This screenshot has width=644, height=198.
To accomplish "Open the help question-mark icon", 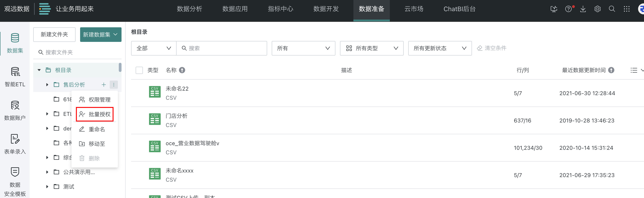I will pyautogui.click(x=568, y=9).
